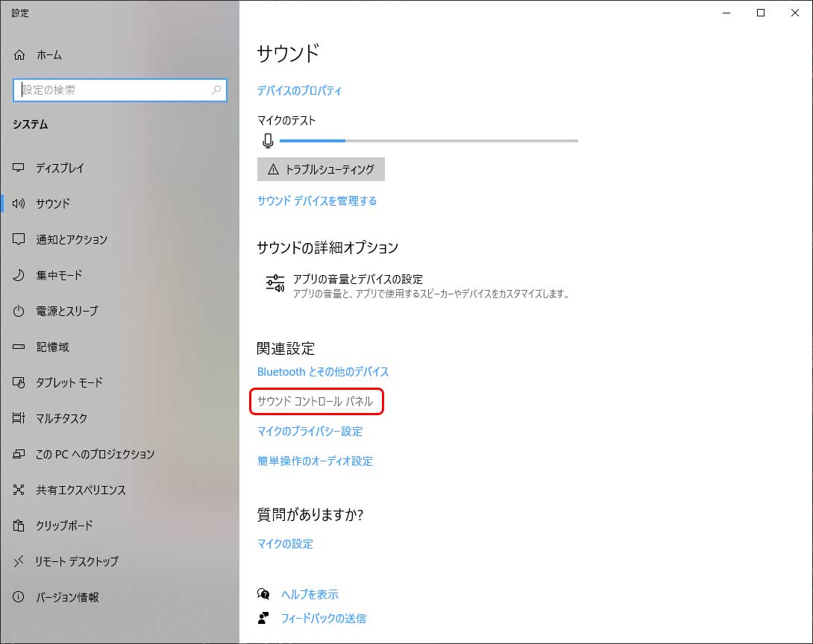Click the トラブルシューティング button
Viewport: 813px width, 644px height.
321,169
